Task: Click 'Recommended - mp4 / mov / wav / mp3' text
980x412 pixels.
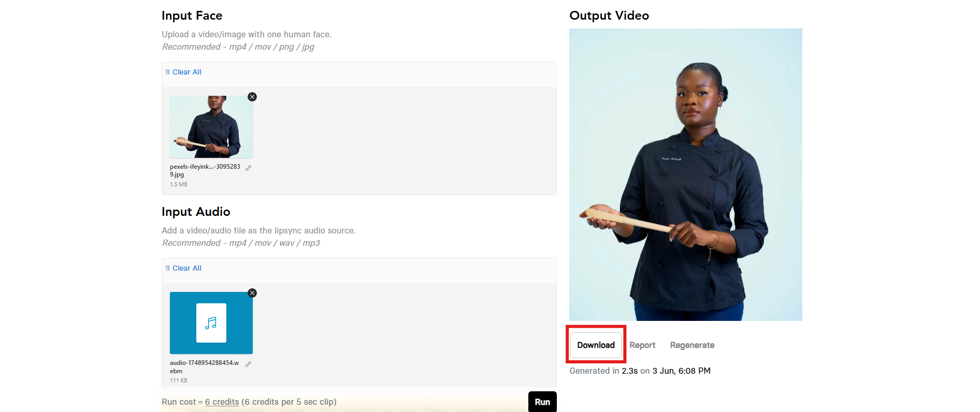Action: tap(241, 243)
